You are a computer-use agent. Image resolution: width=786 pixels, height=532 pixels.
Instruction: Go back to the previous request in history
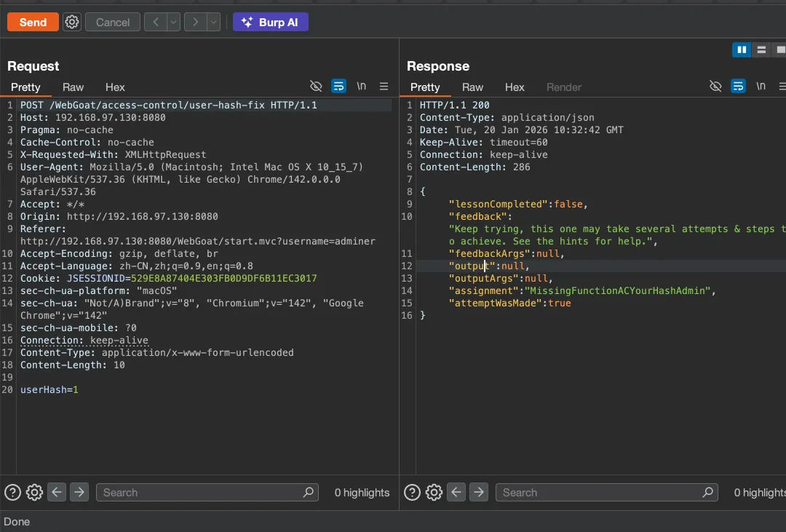pyautogui.click(x=155, y=23)
